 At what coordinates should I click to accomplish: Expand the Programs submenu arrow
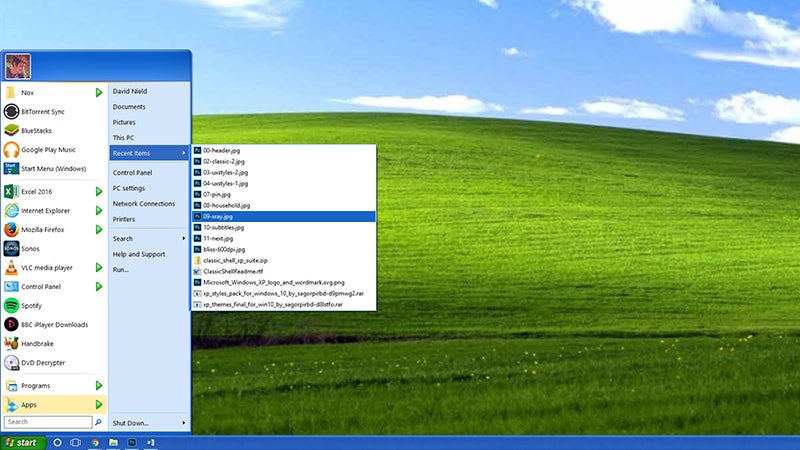(99, 385)
